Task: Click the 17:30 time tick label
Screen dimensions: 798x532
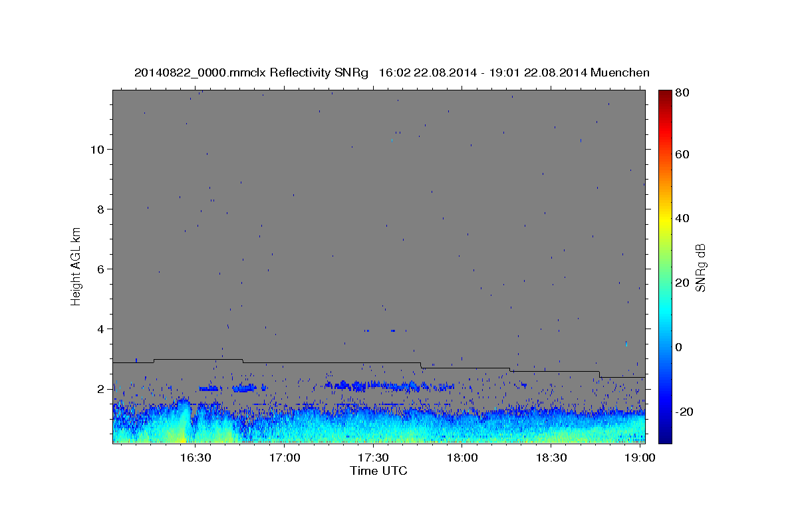Action: [x=373, y=458]
